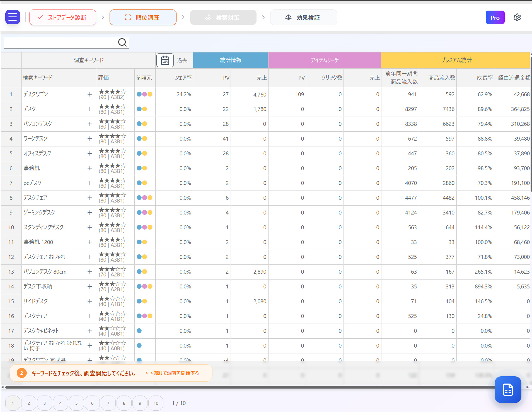Click the plus icon for ゲーミングデスク
Viewport: 532px width, 412px height.
click(90, 213)
